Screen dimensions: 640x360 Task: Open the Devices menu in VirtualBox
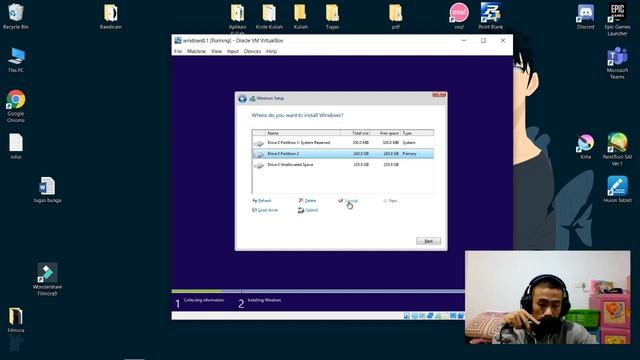(252, 51)
